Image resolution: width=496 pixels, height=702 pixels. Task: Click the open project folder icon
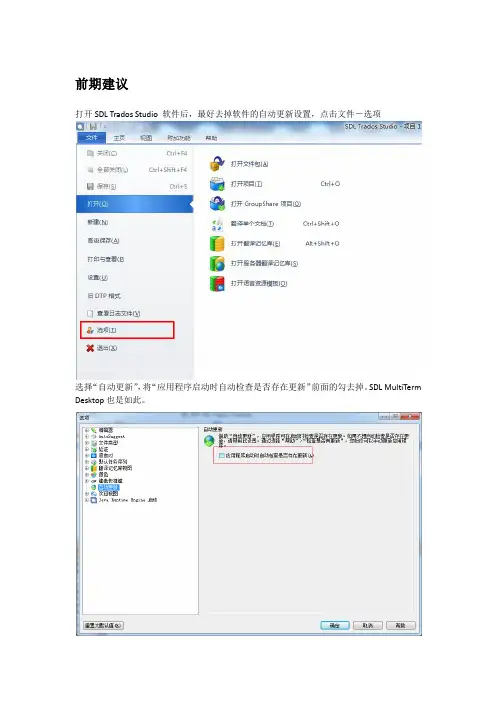217,184
